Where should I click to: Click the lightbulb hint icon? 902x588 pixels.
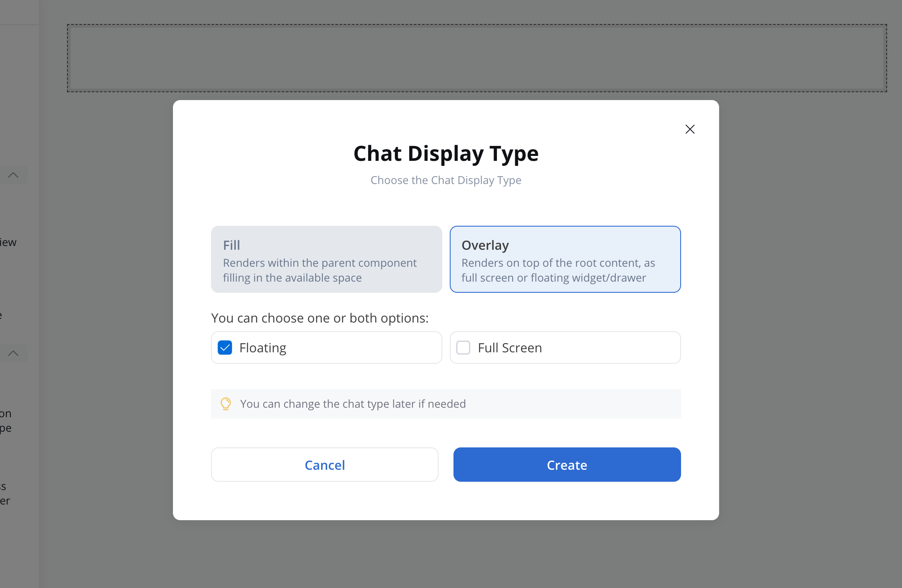coord(225,404)
